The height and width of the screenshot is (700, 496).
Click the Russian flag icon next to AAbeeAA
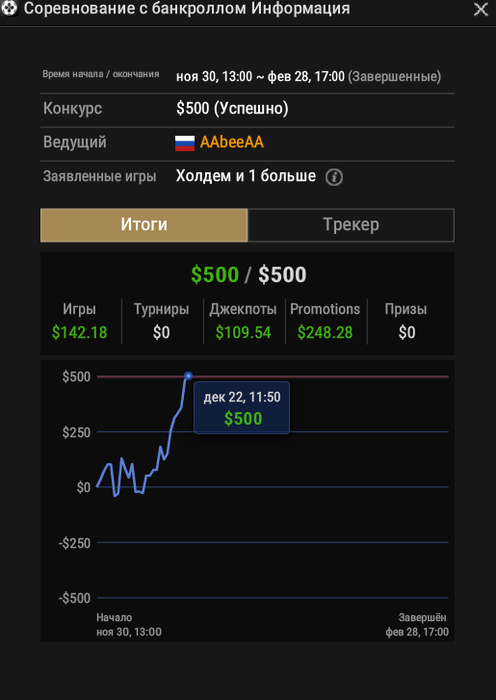coord(185,143)
